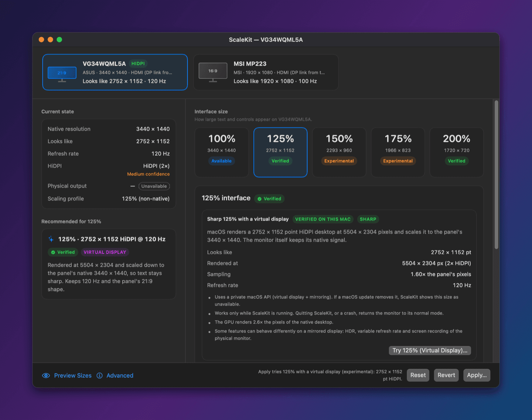Click the Experimental badge under 175%
The image size is (532, 420).
[398, 161]
